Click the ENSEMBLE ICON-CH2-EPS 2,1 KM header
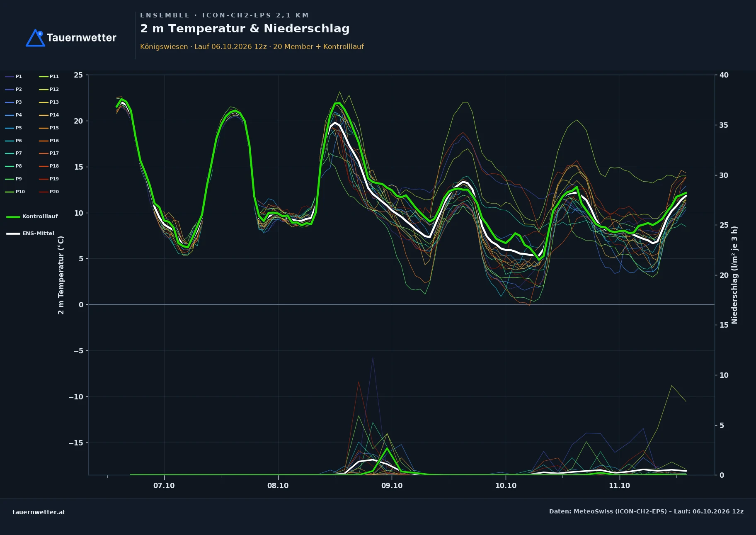 click(225, 15)
